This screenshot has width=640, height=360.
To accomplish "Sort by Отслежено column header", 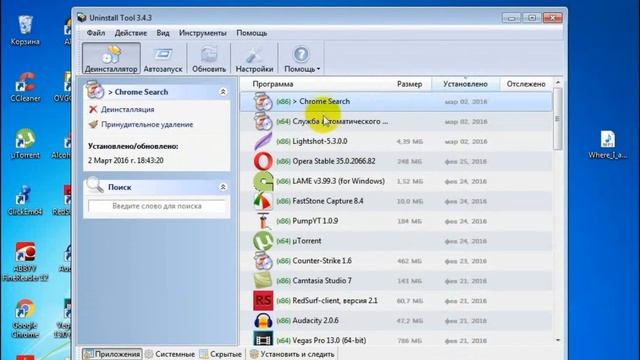I will (x=526, y=84).
